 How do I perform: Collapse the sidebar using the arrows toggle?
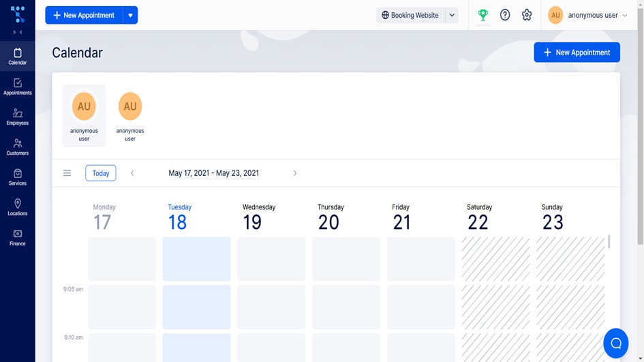pos(17,32)
